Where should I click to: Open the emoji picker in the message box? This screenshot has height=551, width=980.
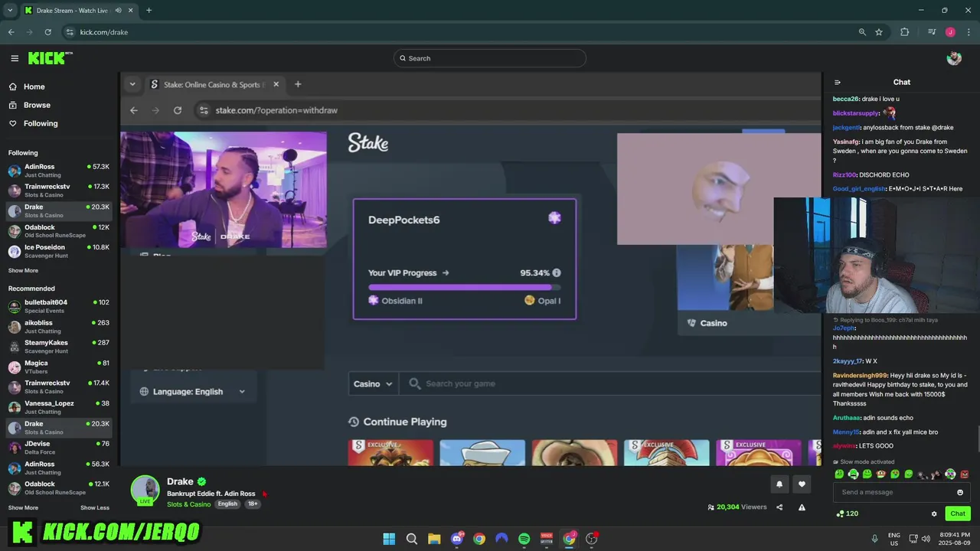(960, 492)
